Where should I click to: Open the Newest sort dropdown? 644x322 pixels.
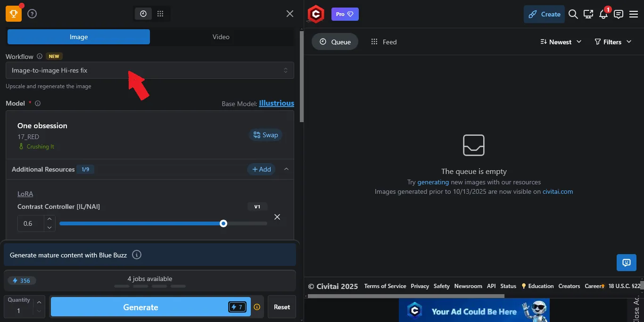point(561,42)
